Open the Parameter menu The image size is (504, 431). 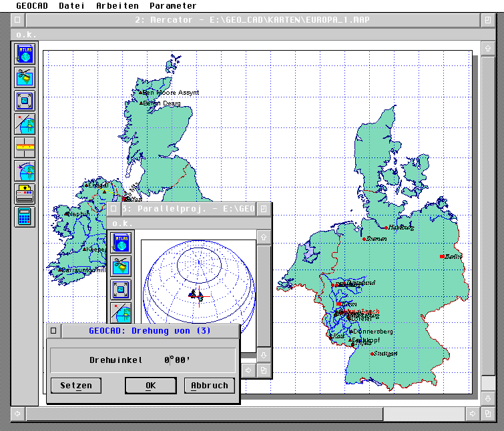click(173, 6)
